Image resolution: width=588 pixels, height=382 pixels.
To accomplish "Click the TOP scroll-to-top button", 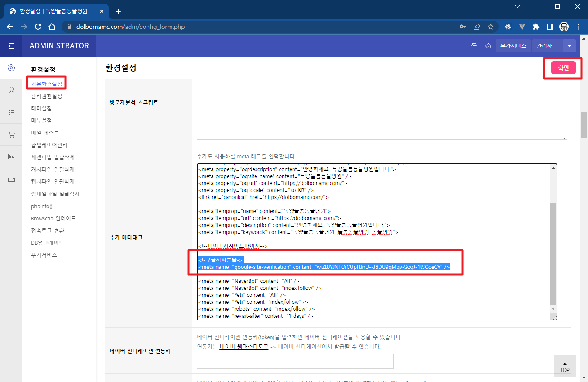I will pyautogui.click(x=564, y=367).
